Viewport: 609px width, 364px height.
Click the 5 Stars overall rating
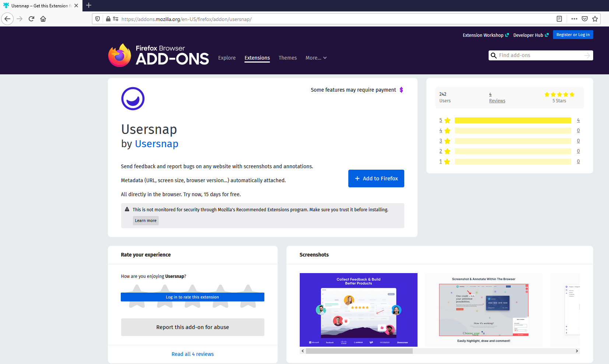click(559, 98)
